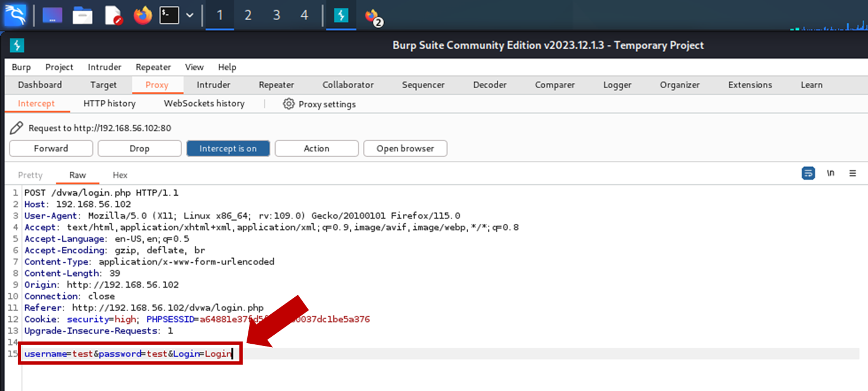The height and width of the screenshot is (391, 868).
Task: Switch to the Repeater tab
Action: tap(276, 85)
